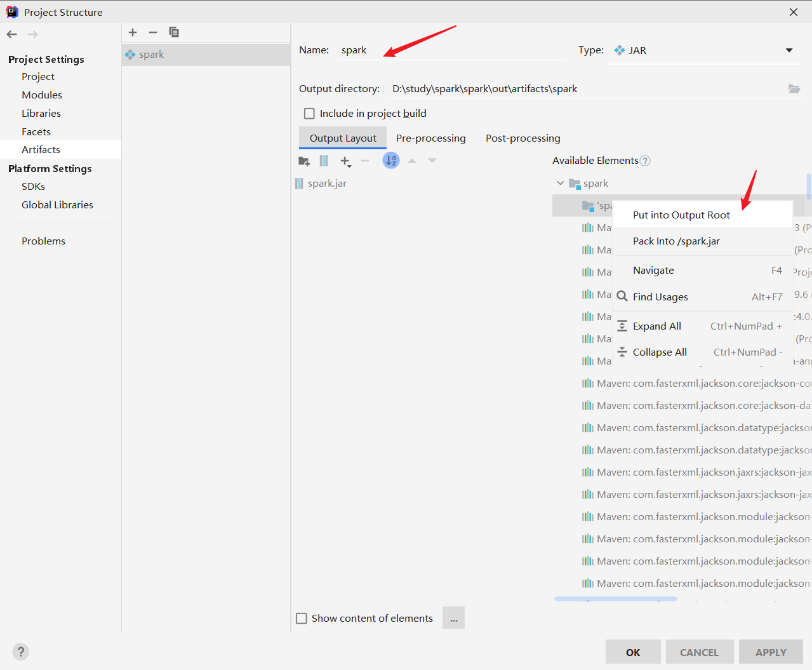The width and height of the screenshot is (812, 670).
Task: Open Facets settings page
Action: pos(36,132)
